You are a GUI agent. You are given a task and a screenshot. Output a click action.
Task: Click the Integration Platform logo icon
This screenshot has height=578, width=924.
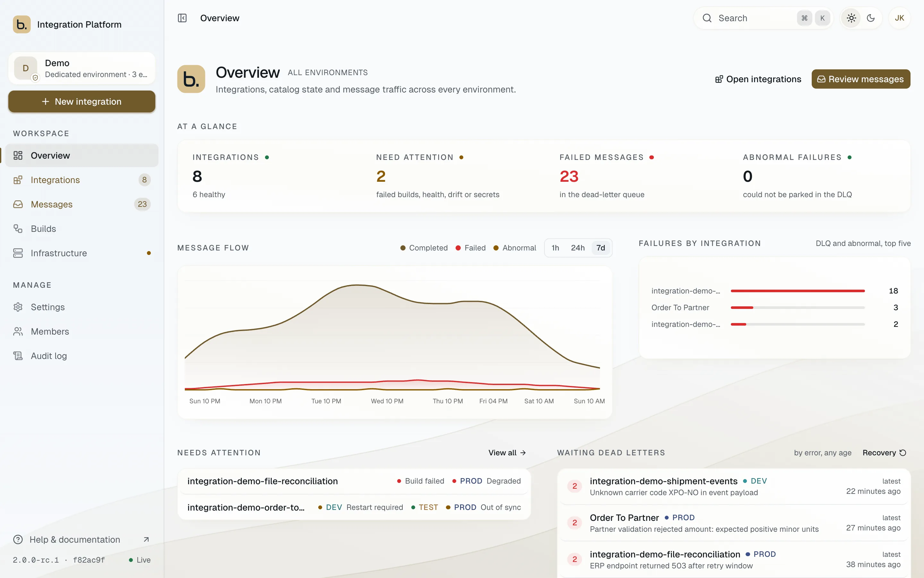[22, 24]
